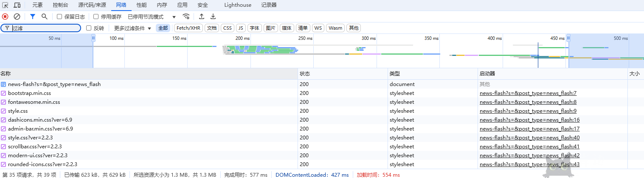This screenshot has width=644, height=178.
Task: Toggle the 反转 checkbox
Action: pos(89,28)
